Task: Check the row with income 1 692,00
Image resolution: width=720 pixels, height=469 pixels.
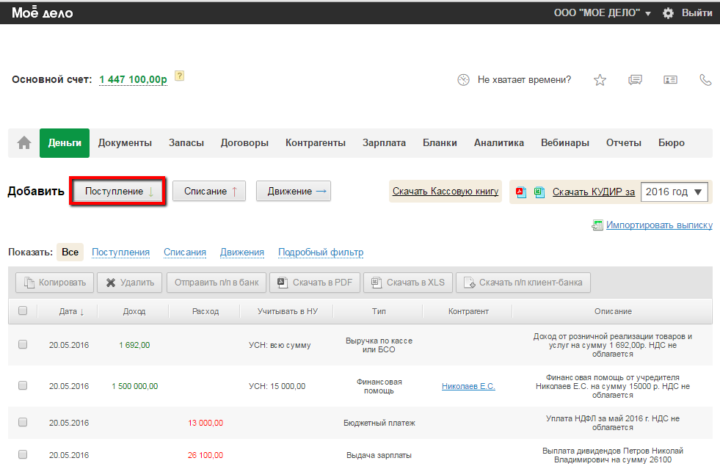Action: pos(22,344)
